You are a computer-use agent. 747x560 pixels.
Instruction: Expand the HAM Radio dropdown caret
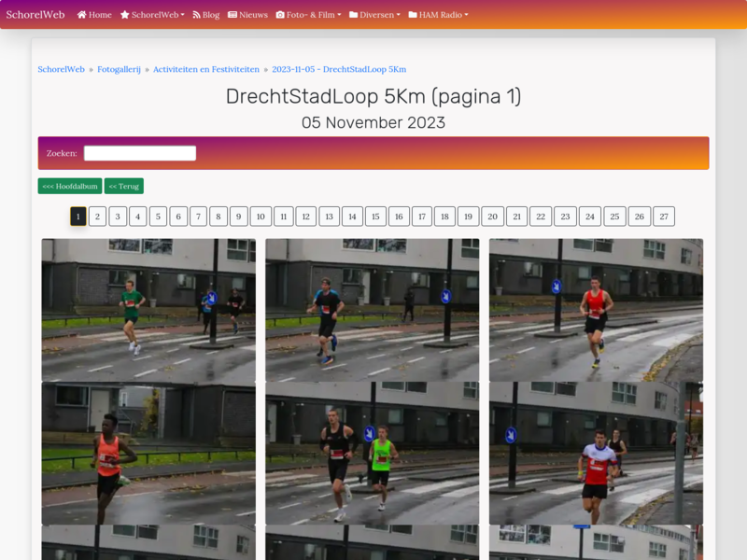(x=466, y=15)
